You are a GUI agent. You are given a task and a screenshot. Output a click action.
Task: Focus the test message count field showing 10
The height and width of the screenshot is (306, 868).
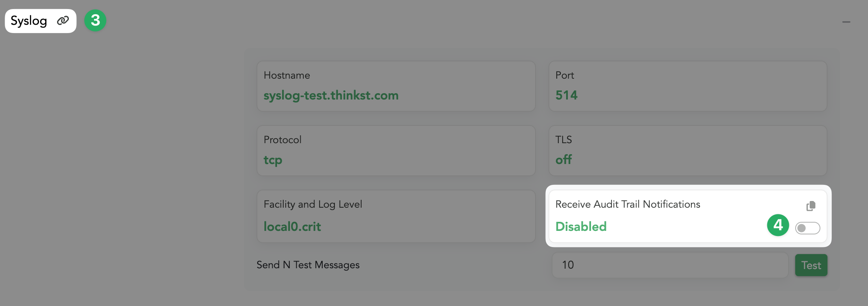[670, 265]
